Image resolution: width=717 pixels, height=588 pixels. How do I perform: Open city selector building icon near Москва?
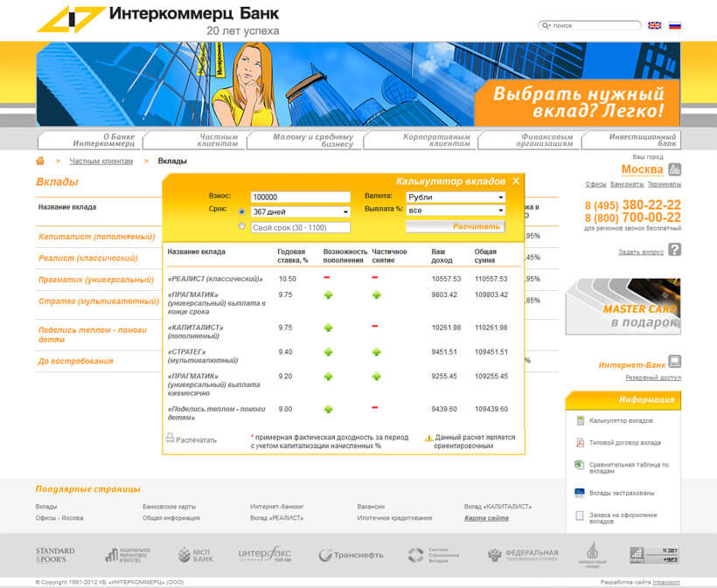[x=675, y=169]
